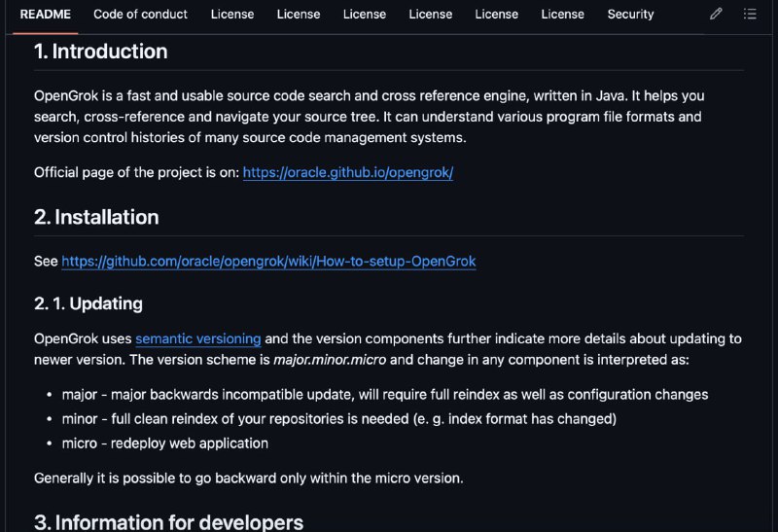This screenshot has width=778, height=532.
Task: Click the "major" bullet list item
Action: (x=384, y=395)
